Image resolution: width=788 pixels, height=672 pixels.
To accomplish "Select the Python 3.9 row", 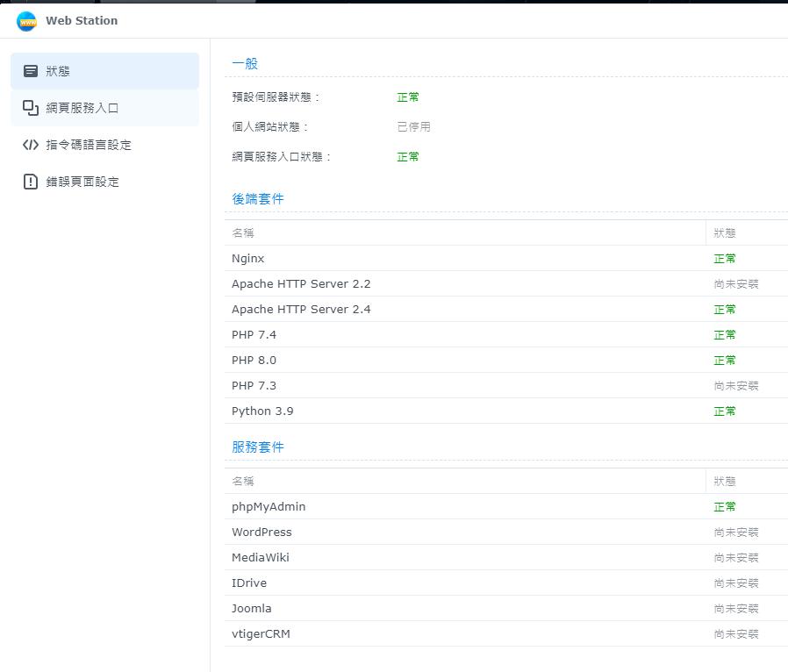I will click(x=506, y=411).
